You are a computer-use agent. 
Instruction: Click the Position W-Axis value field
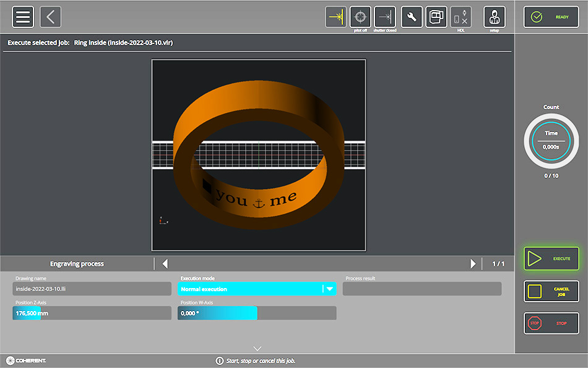click(x=257, y=313)
